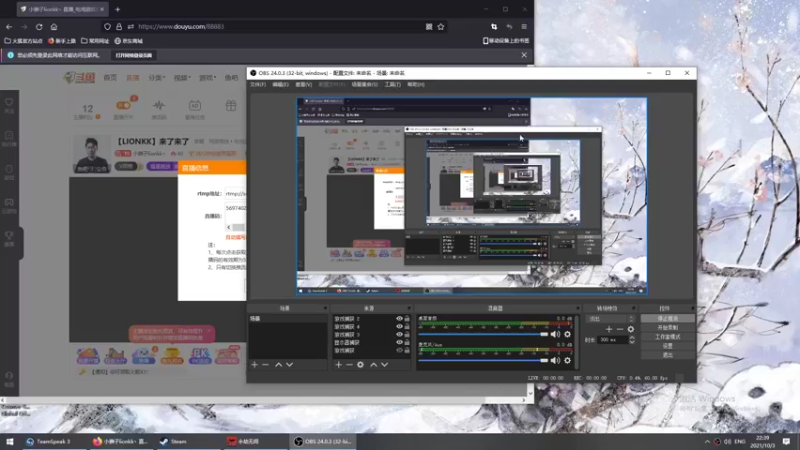Expand the 视频 dropdown in Douyu navigation
The height and width of the screenshot is (450, 800).
tap(182, 78)
